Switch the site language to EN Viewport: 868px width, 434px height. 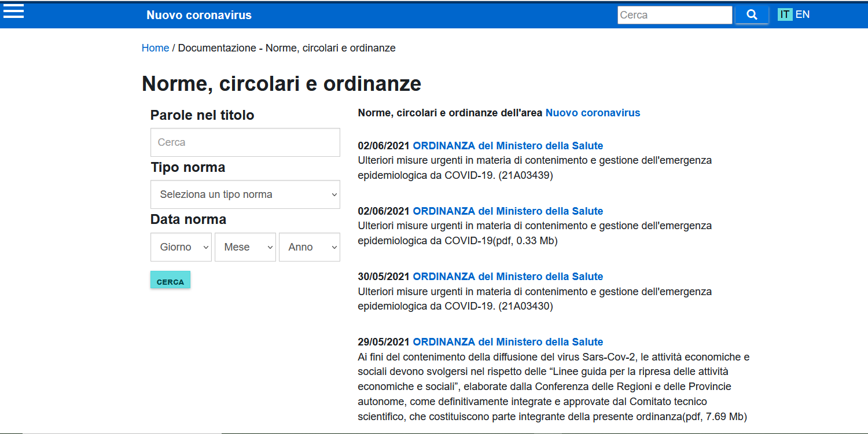[801, 14]
